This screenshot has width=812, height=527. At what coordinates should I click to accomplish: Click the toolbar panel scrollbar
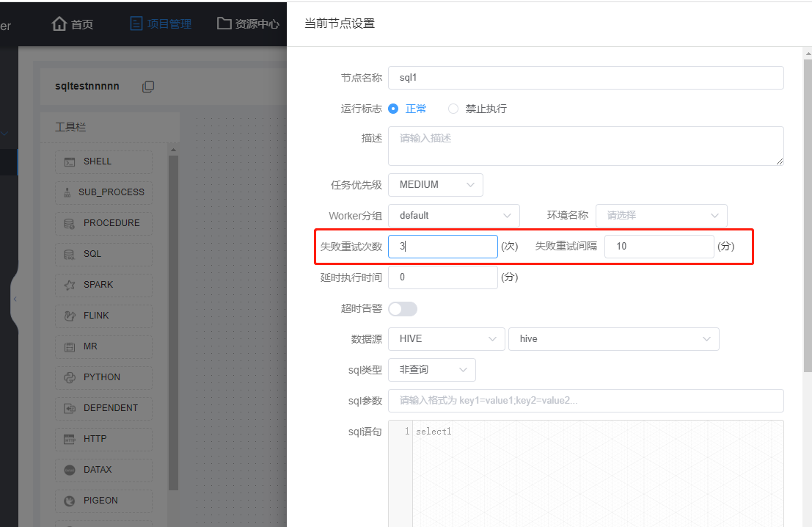click(x=174, y=321)
